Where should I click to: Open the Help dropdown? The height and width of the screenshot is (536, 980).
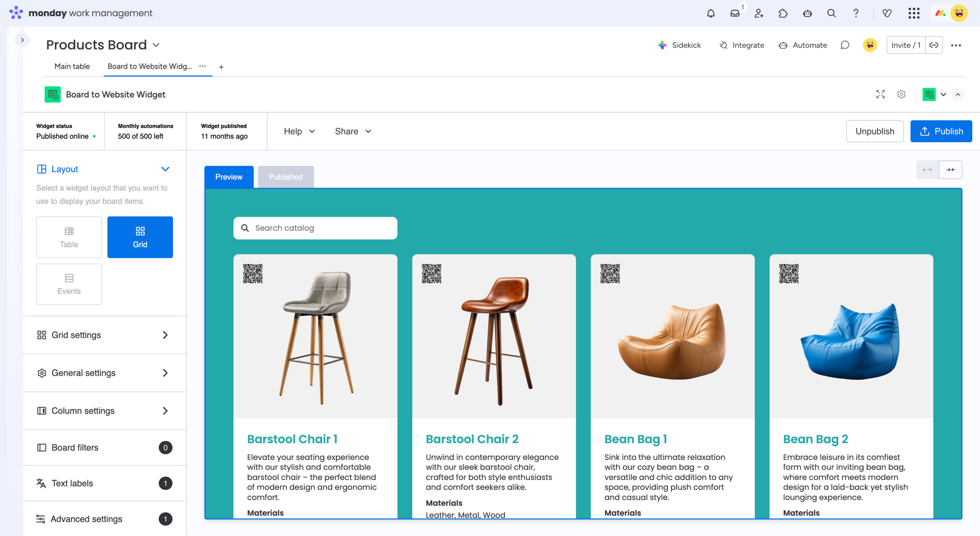tap(299, 131)
